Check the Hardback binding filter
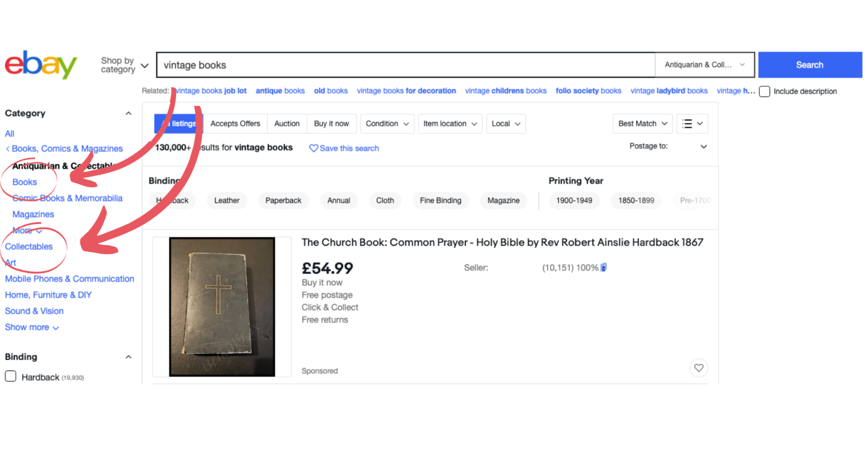868x456 pixels. coord(11,376)
